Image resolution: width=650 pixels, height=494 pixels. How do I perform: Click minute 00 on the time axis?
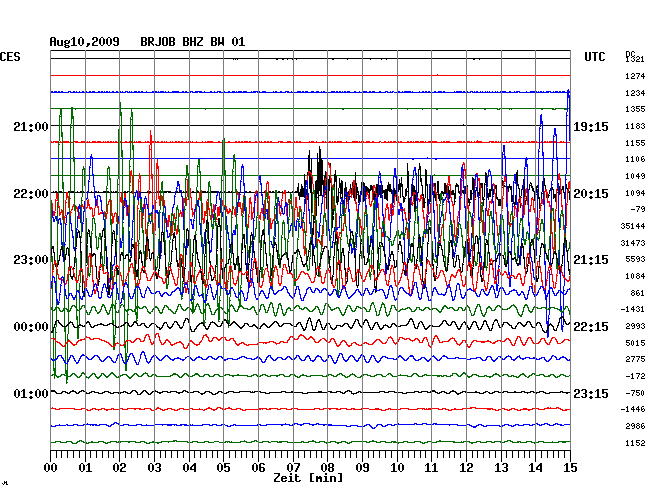(51, 468)
